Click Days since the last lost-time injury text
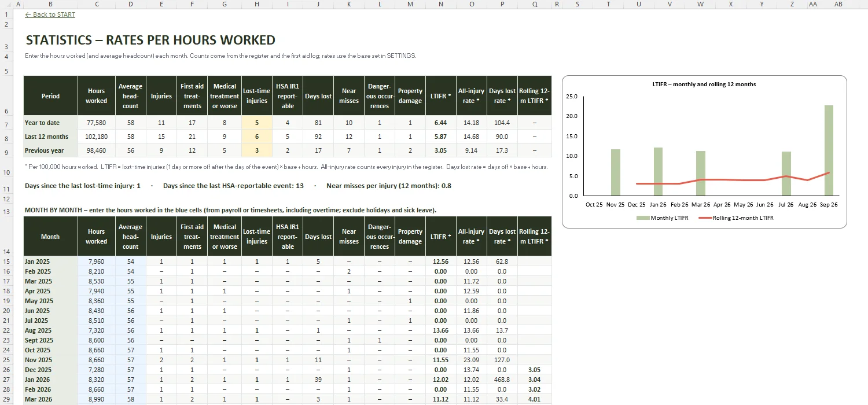 (83, 186)
